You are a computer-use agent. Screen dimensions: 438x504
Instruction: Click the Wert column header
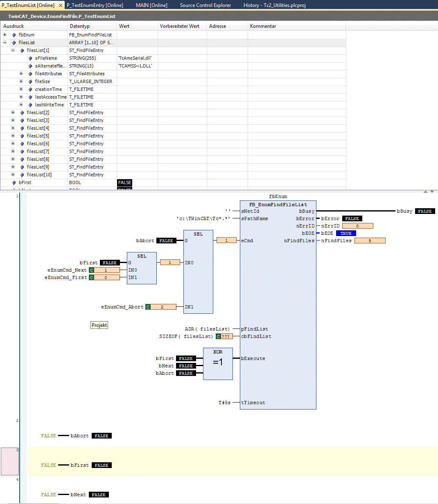(137, 26)
